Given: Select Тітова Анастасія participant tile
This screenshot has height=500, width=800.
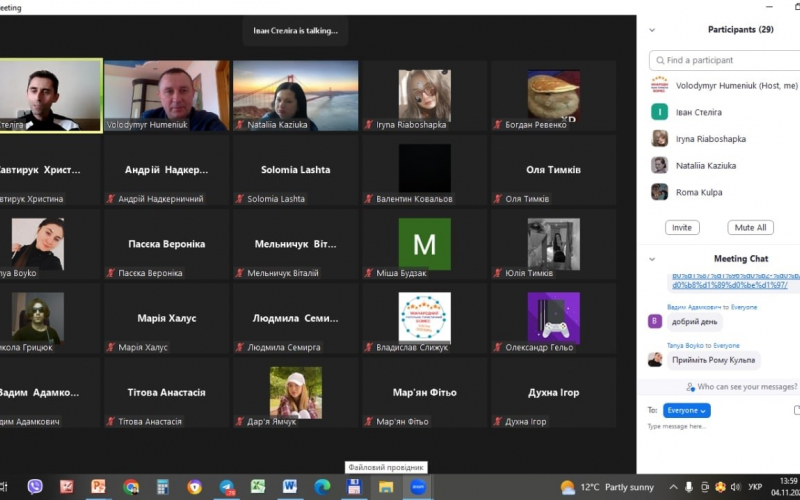Looking at the screenshot, I should (167, 392).
